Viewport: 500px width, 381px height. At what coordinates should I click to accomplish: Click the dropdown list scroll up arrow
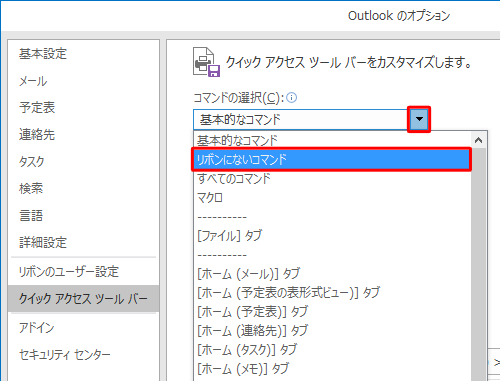[479, 140]
